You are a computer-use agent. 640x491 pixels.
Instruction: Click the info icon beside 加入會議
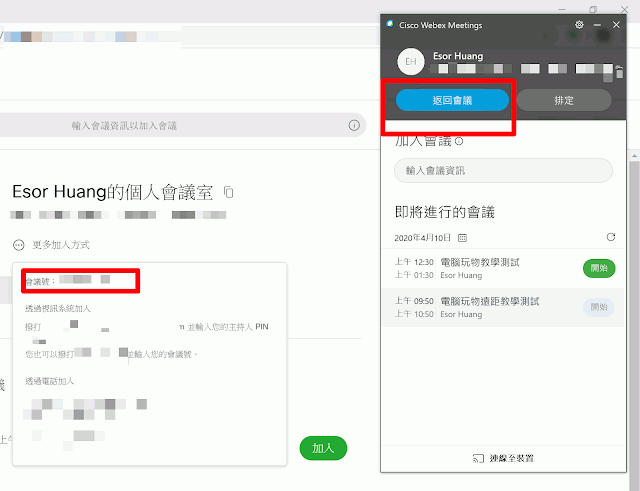(459, 141)
